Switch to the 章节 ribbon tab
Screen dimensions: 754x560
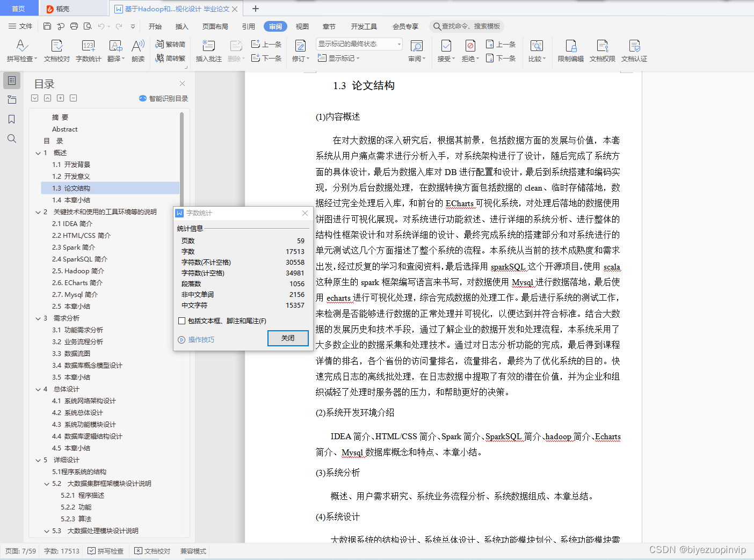point(329,26)
